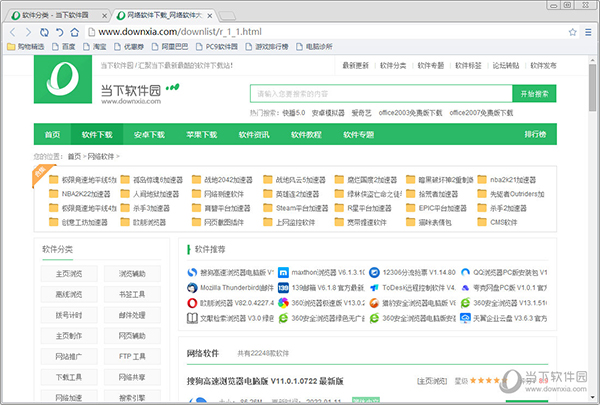This screenshot has height=405, width=600.
Task: Open the browser hamburger menu icon
Action: click(x=588, y=32)
